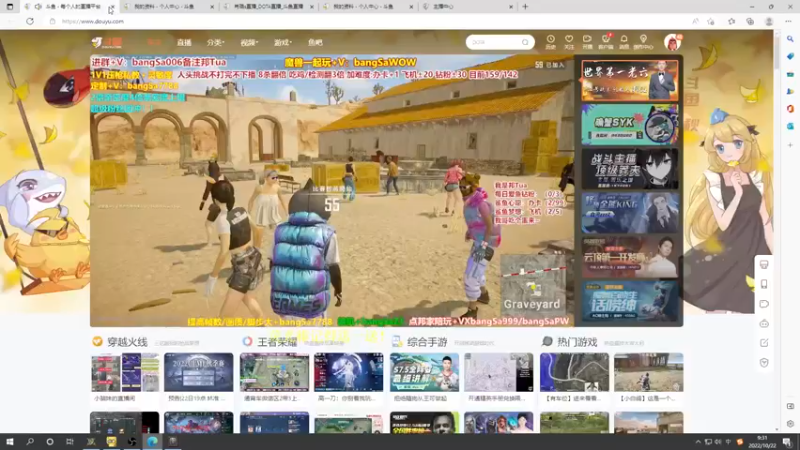
Task: Select 战斗主播顶级赛夫 stream banner
Action: pyautogui.click(x=630, y=169)
